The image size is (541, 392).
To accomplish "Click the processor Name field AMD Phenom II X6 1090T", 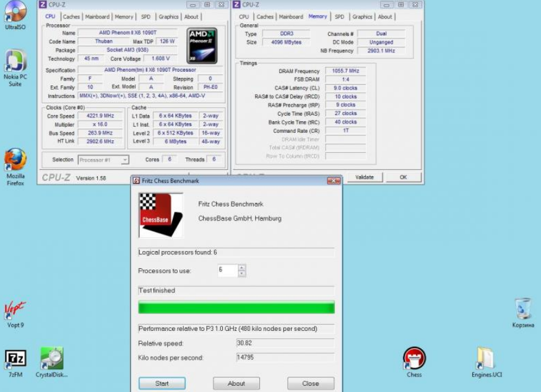I will [x=128, y=33].
